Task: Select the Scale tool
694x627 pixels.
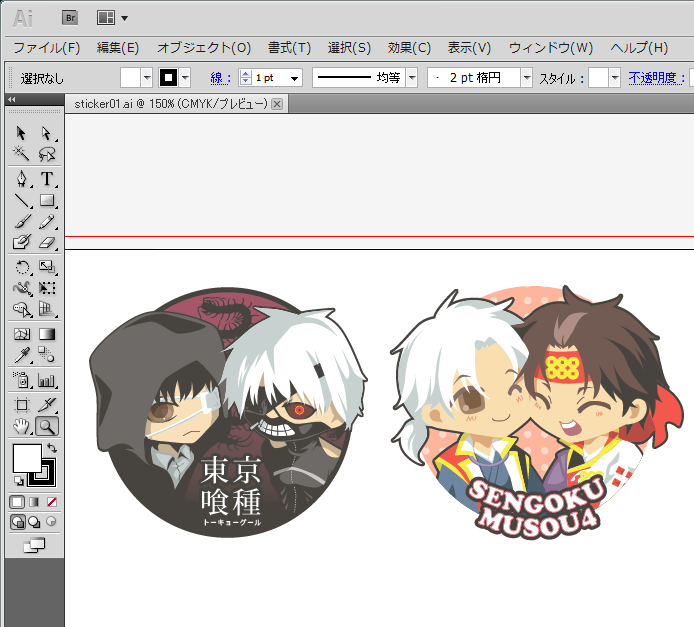Action: 46,267
